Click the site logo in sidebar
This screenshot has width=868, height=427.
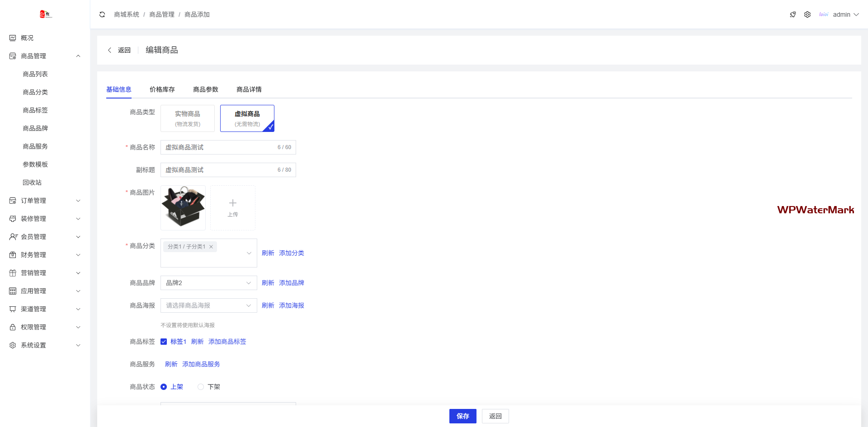pos(46,14)
